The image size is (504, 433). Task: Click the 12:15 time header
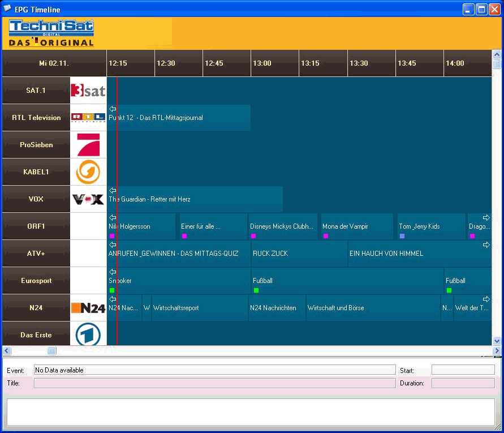coord(131,63)
